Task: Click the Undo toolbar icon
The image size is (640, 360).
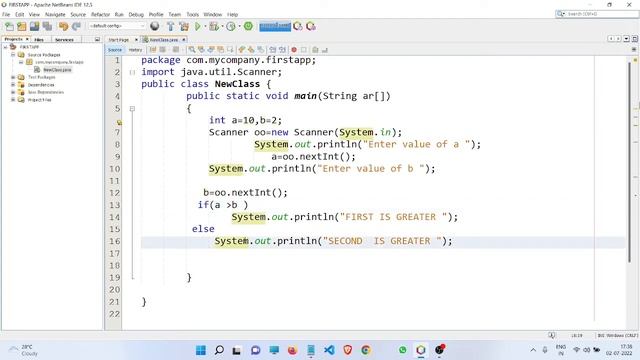Action: click(63, 27)
